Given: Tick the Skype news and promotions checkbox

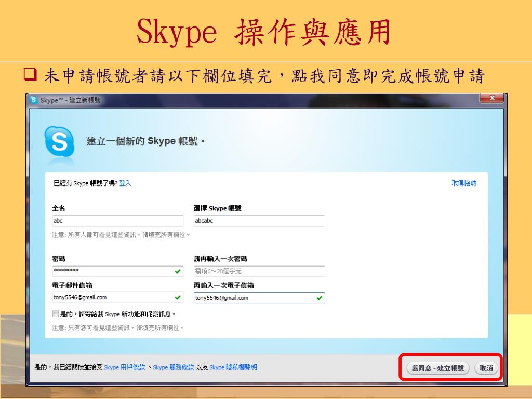Looking at the screenshot, I should (x=55, y=314).
